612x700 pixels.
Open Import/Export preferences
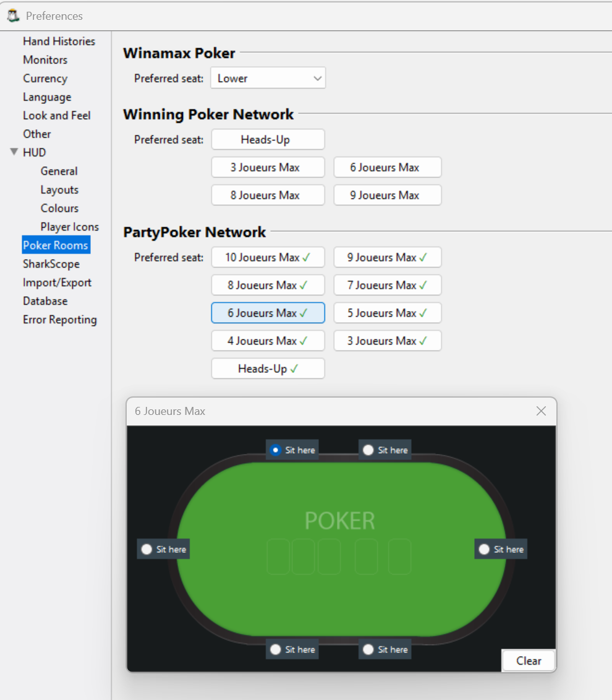pos(57,283)
